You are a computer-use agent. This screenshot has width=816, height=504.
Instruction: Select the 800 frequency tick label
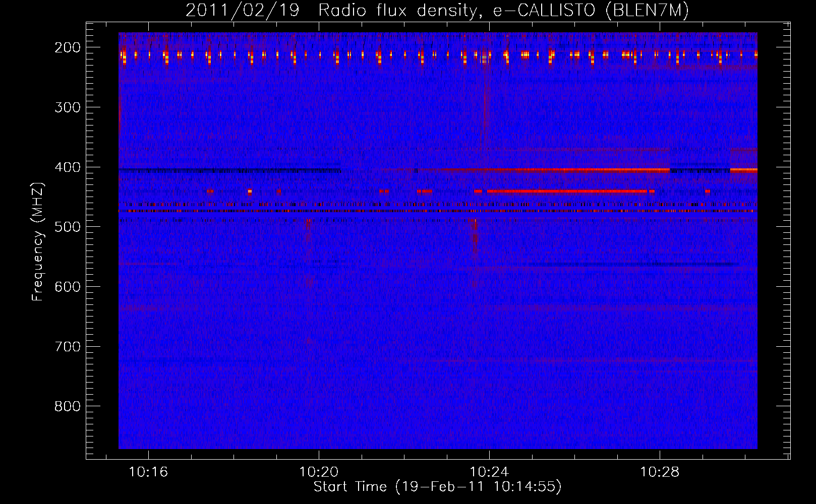pyautogui.click(x=67, y=406)
